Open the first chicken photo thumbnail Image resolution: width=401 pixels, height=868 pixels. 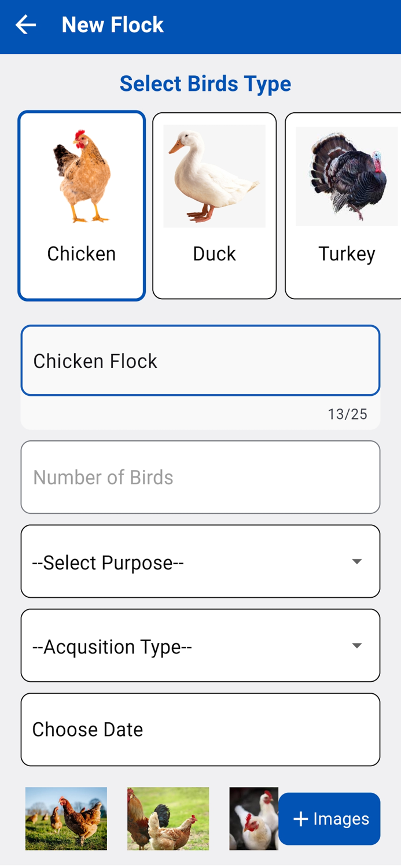pyautogui.click(x=65, y=818)
